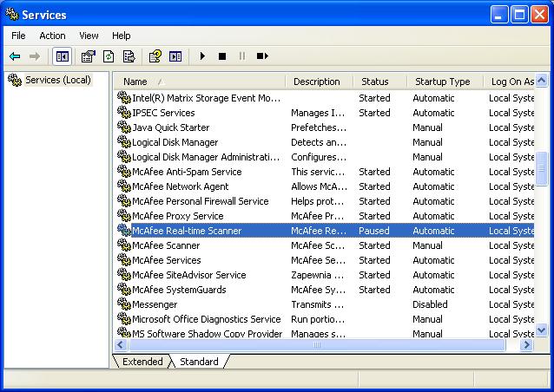Click the Paused status of McAfee Real-time Scanner
Screen dimensions: 554x392
coord(373,231)
